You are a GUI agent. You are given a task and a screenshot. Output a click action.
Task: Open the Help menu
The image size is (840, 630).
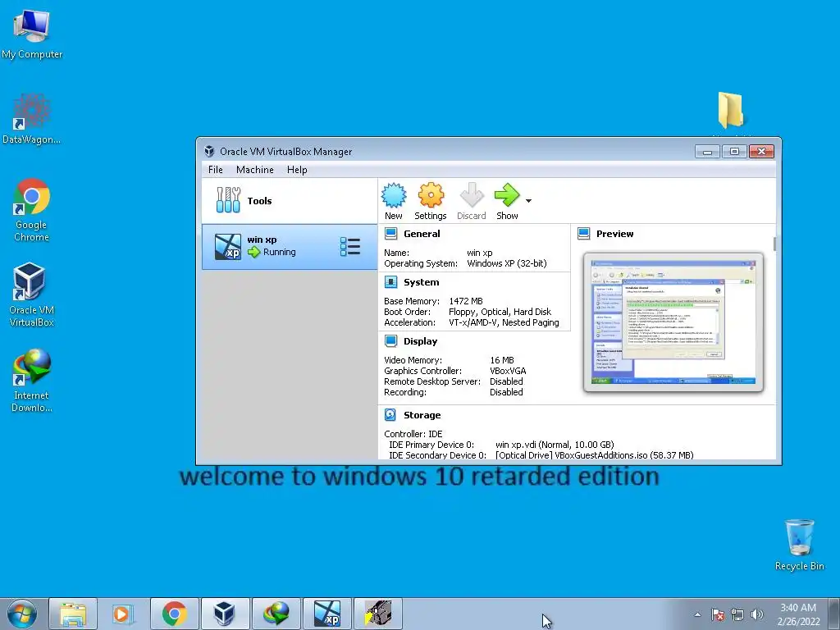297,170
